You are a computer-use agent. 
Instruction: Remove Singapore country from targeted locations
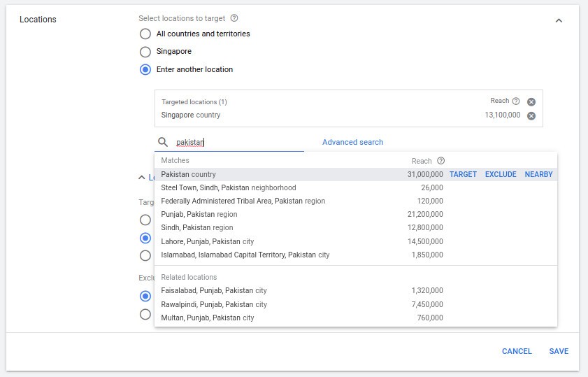(x=531, y=116)
